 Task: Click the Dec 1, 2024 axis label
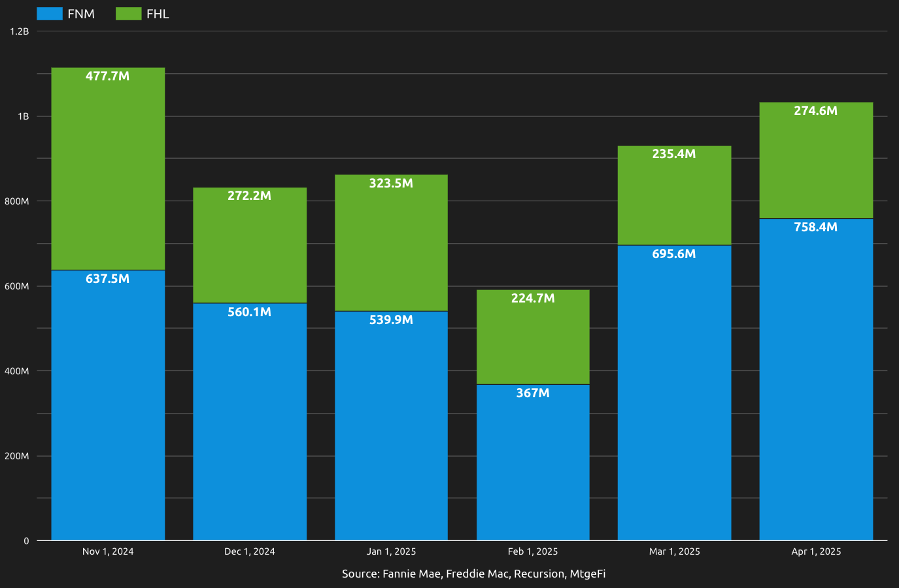(250, 551)
